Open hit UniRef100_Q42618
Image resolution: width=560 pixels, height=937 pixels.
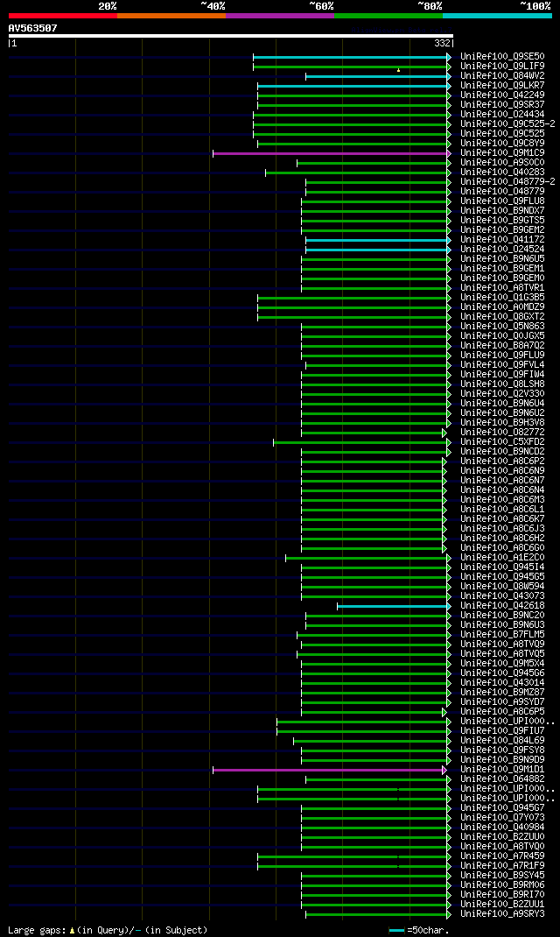502,606
